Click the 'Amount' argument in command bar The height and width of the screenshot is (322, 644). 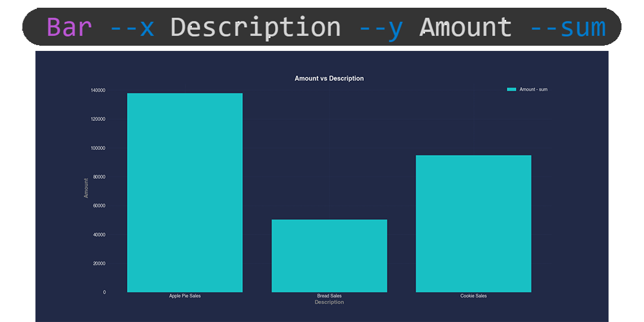pos(466,28)
